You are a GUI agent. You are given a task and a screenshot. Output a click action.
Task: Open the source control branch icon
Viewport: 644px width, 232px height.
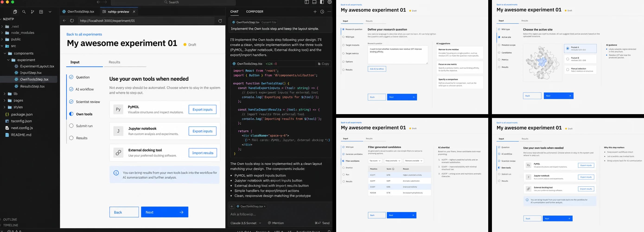32,12
